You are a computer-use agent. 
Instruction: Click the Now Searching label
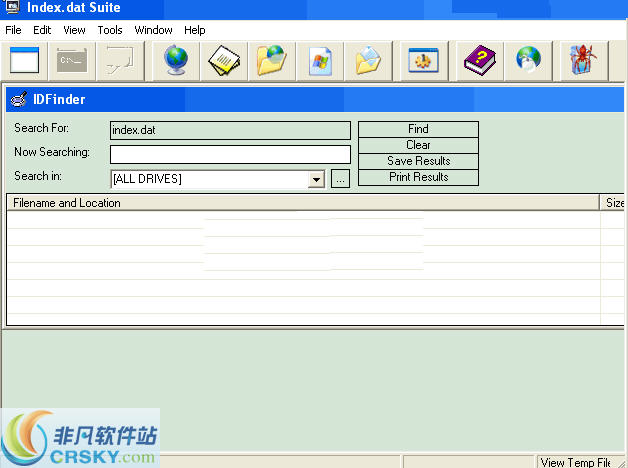(52, 152)
